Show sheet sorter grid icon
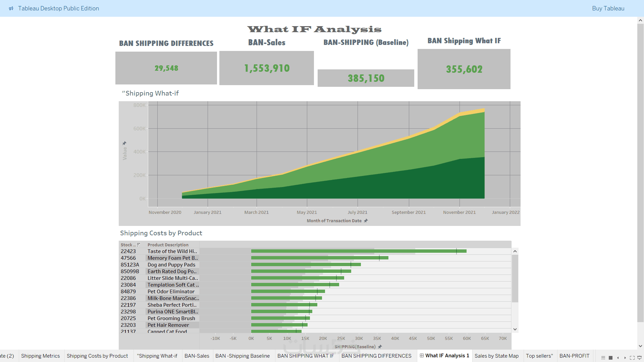 (x=610, y=358)
